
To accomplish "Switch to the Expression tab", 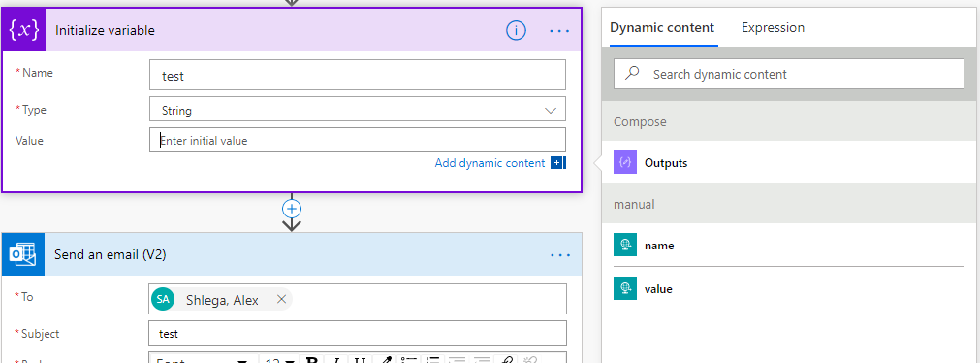I will pos(773,27).
